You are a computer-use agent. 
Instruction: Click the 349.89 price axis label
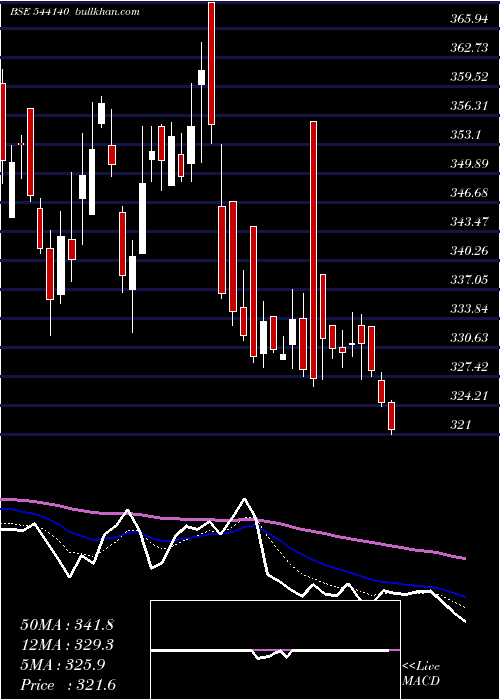coord(469,164)
